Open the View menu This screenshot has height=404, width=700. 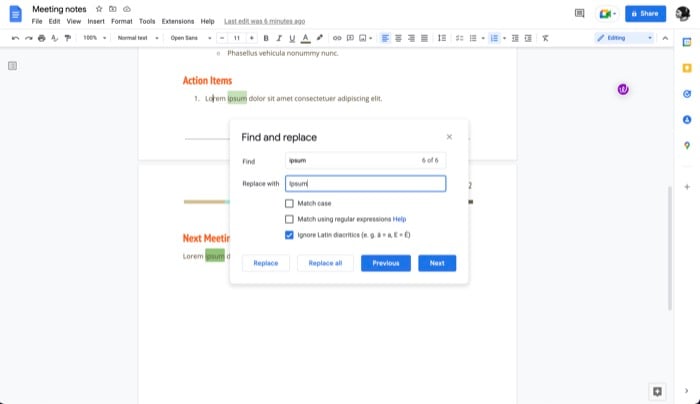tap(74, 21)
